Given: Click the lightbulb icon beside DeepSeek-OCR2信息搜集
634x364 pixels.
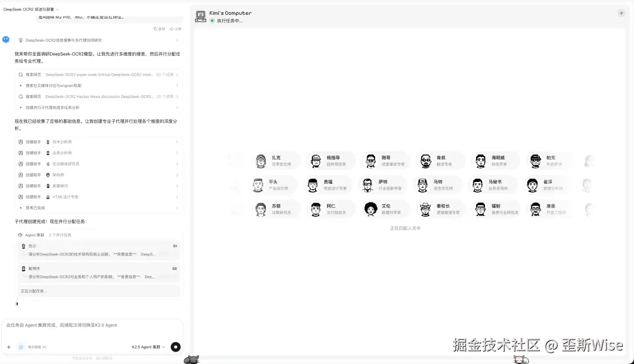Looking at the screenshot, I should [21, 40].
